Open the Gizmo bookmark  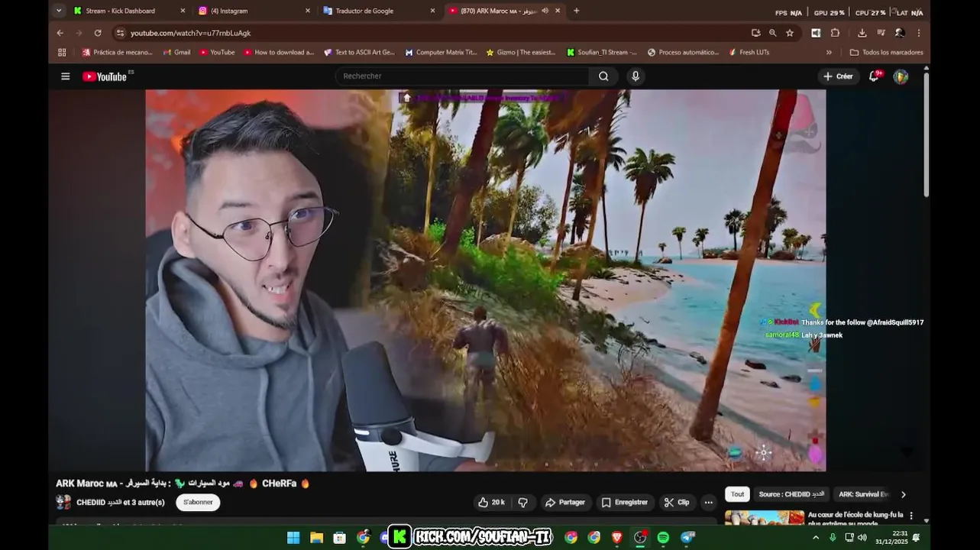pyautogui.click(x=521, y=53)
